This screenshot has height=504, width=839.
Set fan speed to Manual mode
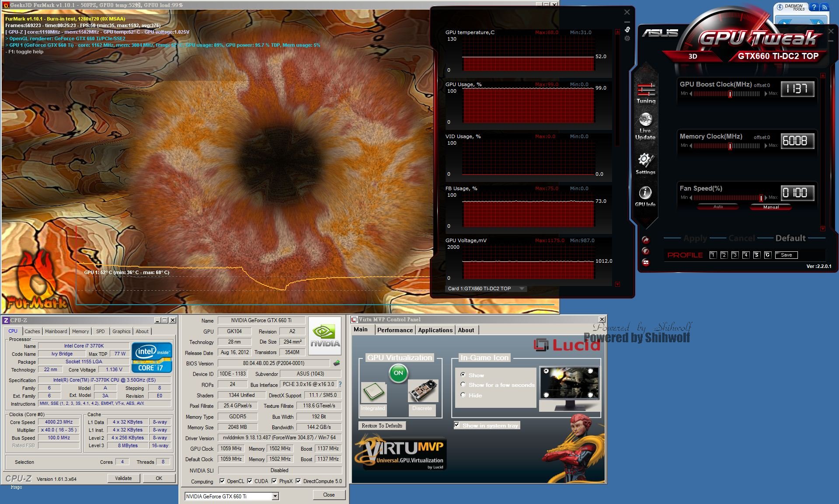coord(771,207)
